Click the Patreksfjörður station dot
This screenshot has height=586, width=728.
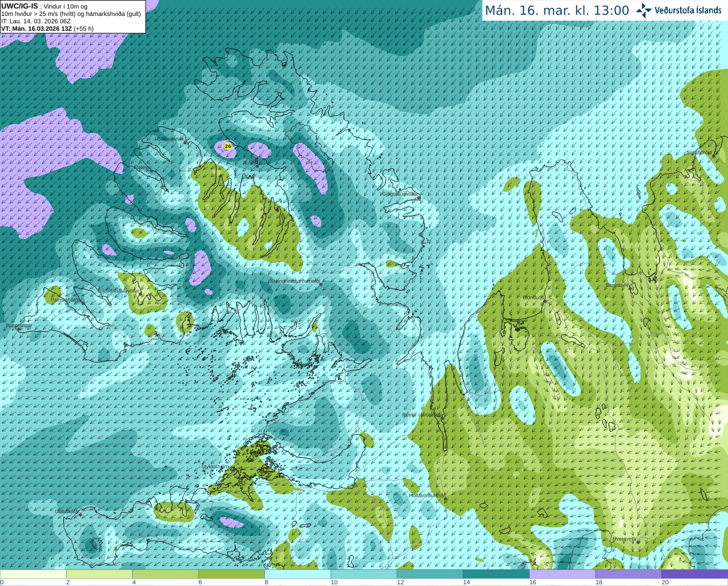83,303
